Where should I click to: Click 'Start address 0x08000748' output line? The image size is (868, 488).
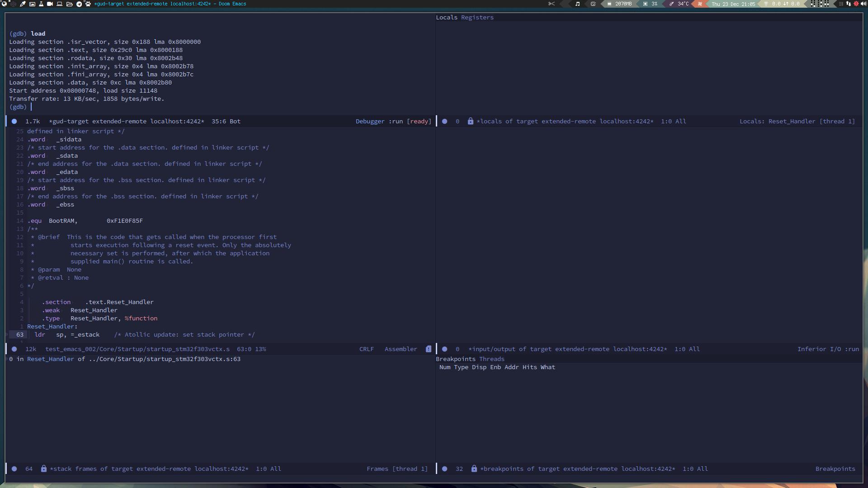click(83, 91)
